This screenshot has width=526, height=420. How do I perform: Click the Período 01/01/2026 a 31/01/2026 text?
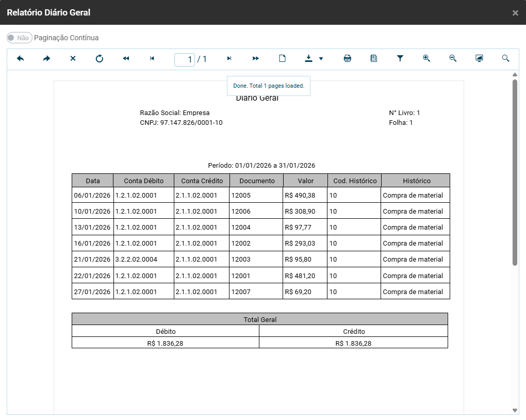point(261,166)
